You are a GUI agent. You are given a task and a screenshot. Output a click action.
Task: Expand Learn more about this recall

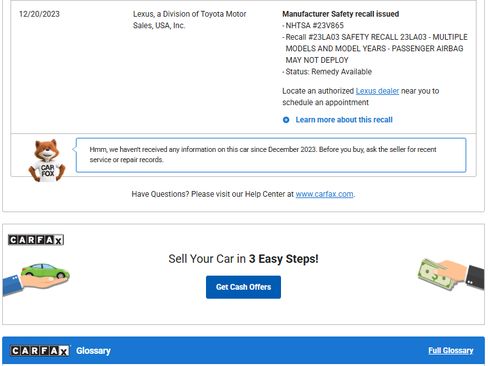pos(344,120)
